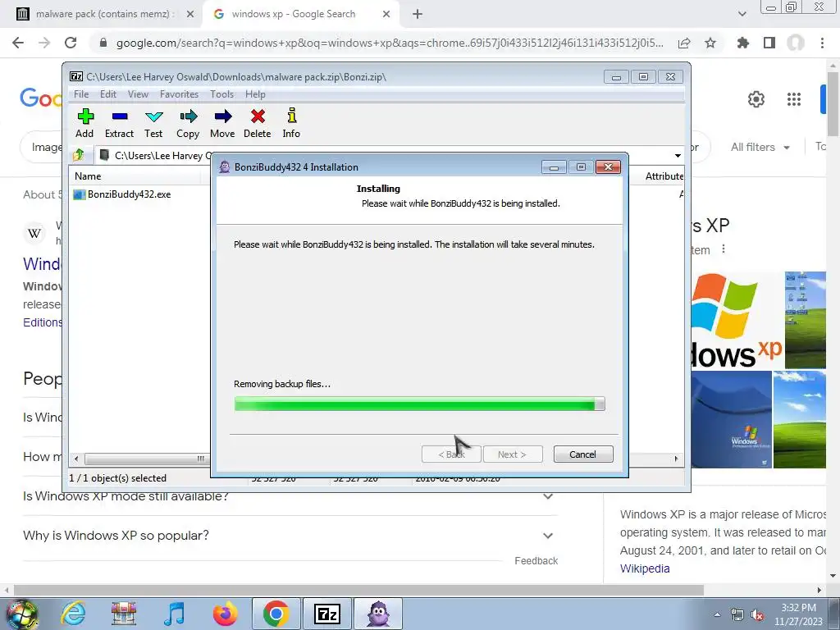Viewport: 840px width, 630px height.
Task: Open the Windows Start button
Action: point(21,614)
